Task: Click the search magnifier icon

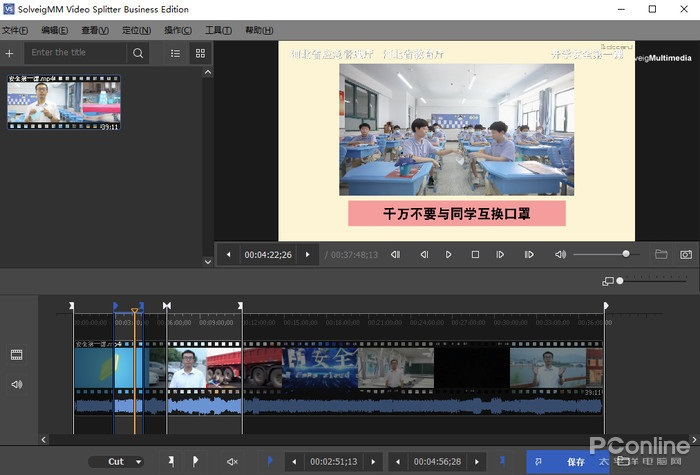Action: 138,53
